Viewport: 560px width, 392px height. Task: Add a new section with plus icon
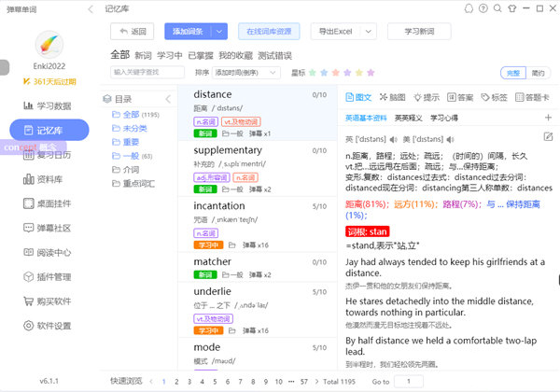[548, 118]
